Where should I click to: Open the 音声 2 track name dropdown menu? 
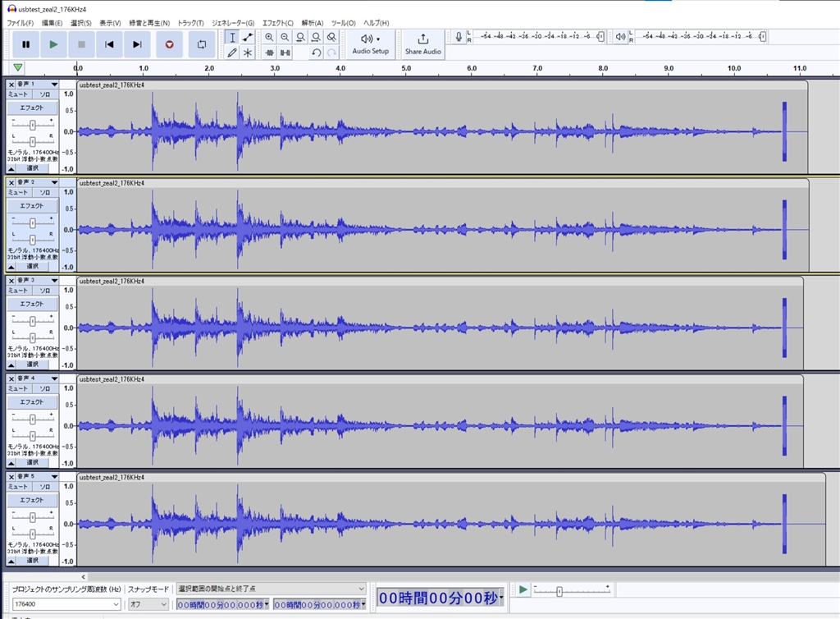click(x=54, y=182)
